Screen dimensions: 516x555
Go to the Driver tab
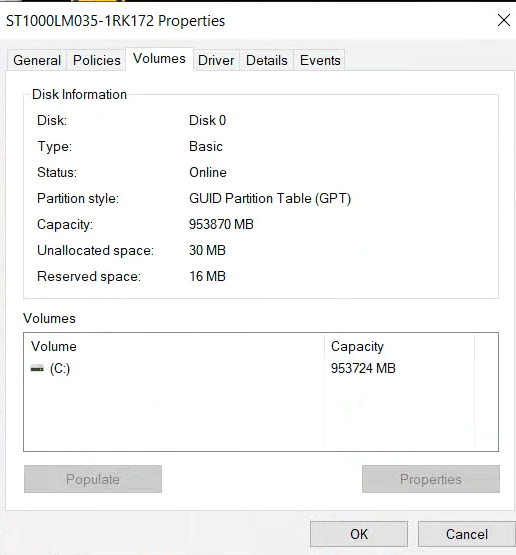(x=216, y=60)
